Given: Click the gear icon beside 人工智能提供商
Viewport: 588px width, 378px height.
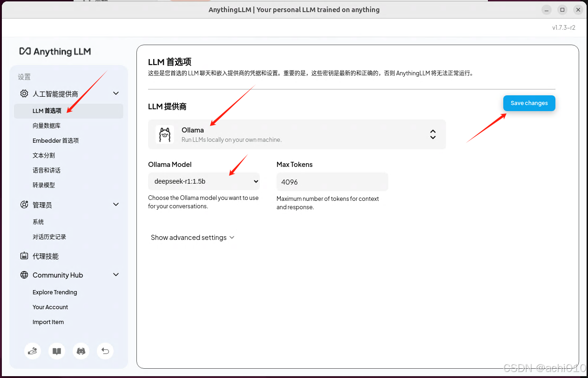Looking at the screenshot, I should tap(24, 93).
